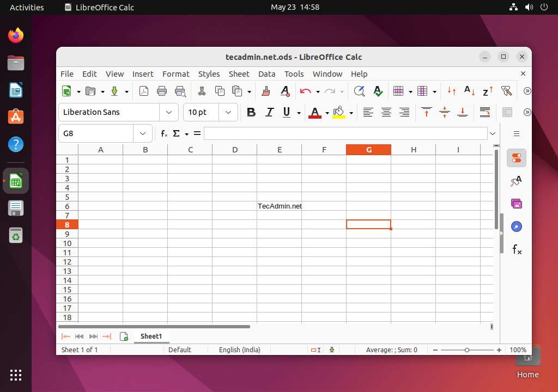This screenshot has width=558, height=392.
Task: Open the font name dropdown
Action: [x=168, y=112]
